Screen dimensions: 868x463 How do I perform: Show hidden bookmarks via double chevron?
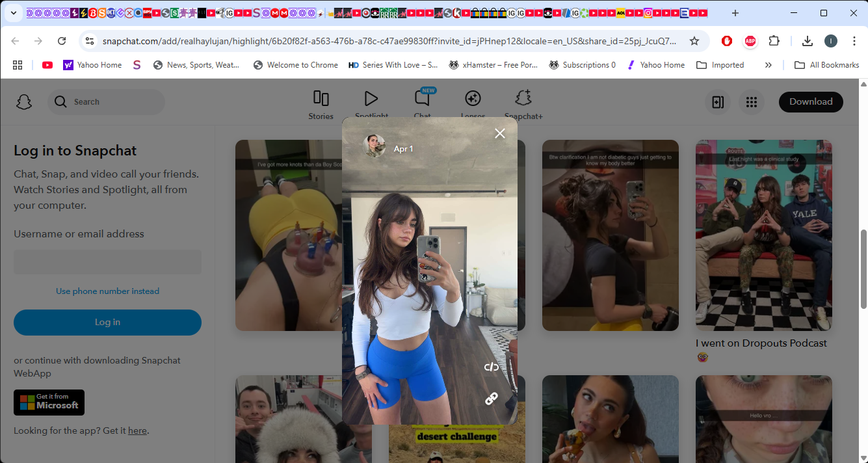769,65
